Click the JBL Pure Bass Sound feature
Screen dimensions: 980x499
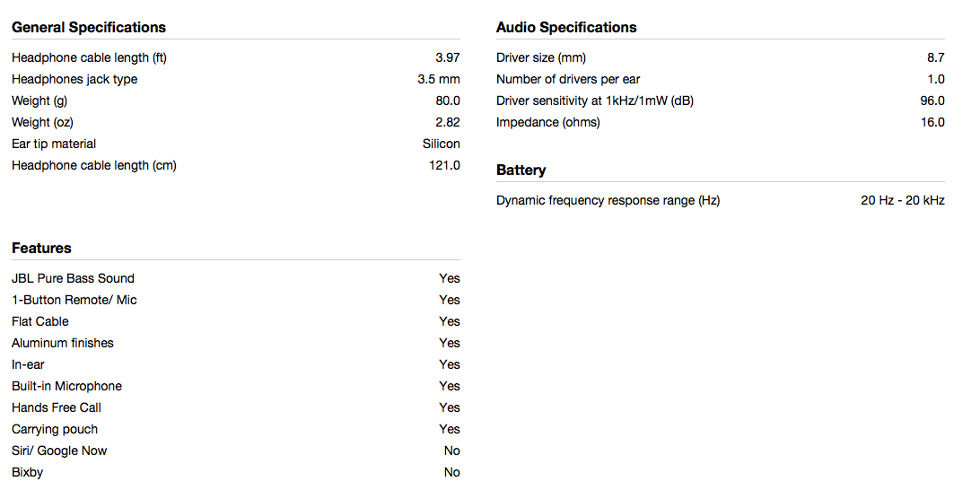click(73, 278)
